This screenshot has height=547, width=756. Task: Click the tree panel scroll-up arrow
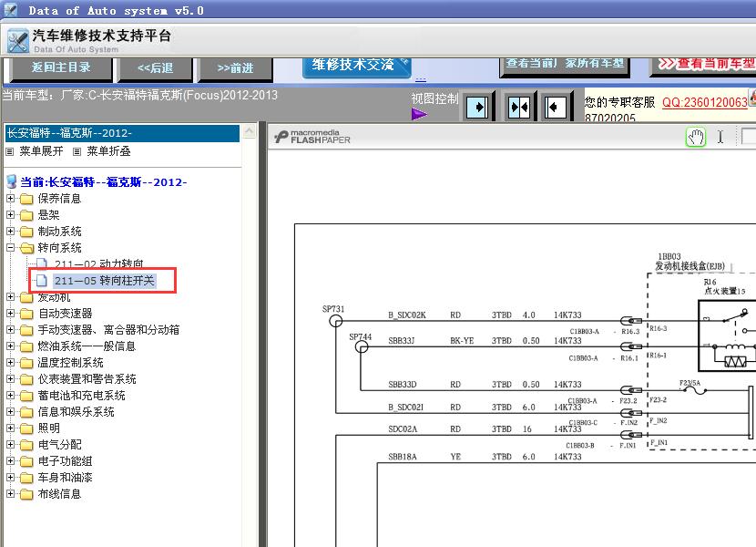(x=250, y=131)
